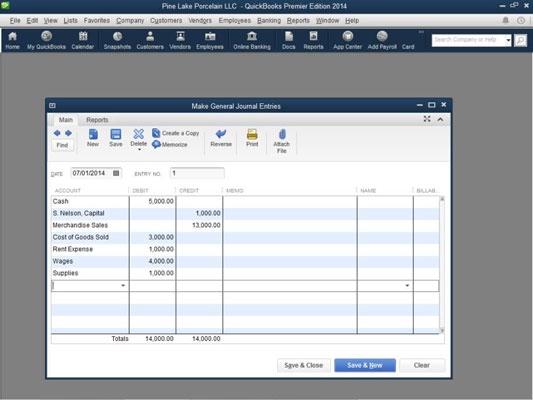Click the Attach File paperclip icon

click(282, 134)
